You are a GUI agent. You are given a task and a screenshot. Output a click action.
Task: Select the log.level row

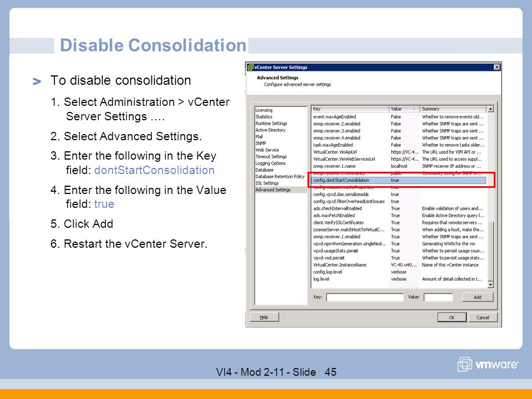point(399,279)
